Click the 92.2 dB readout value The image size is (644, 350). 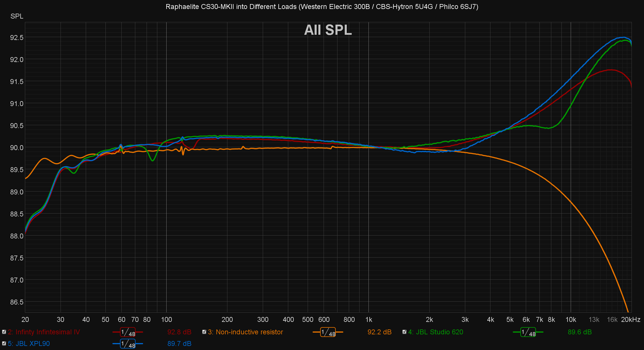pos(380,332)
